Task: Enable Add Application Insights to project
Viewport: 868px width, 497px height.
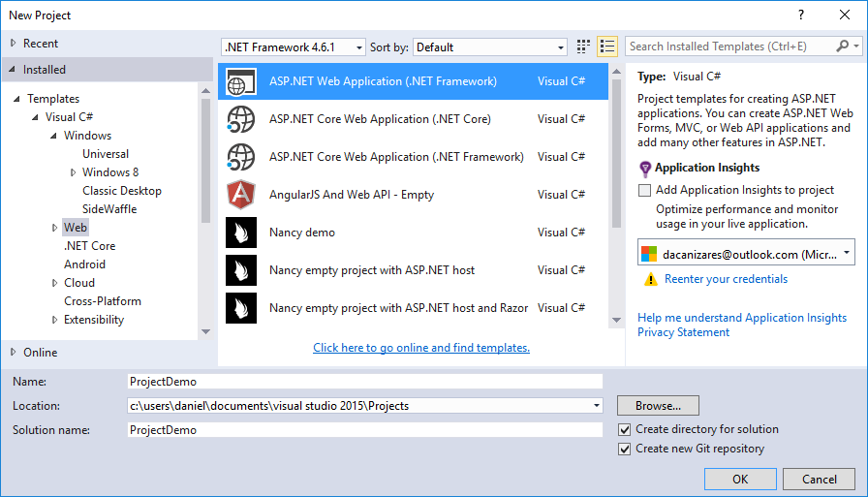Action: [644, 191]
